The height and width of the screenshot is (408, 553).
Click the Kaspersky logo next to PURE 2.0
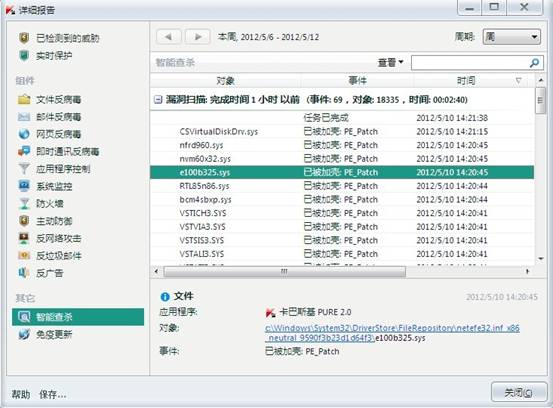tap(270, 312)
